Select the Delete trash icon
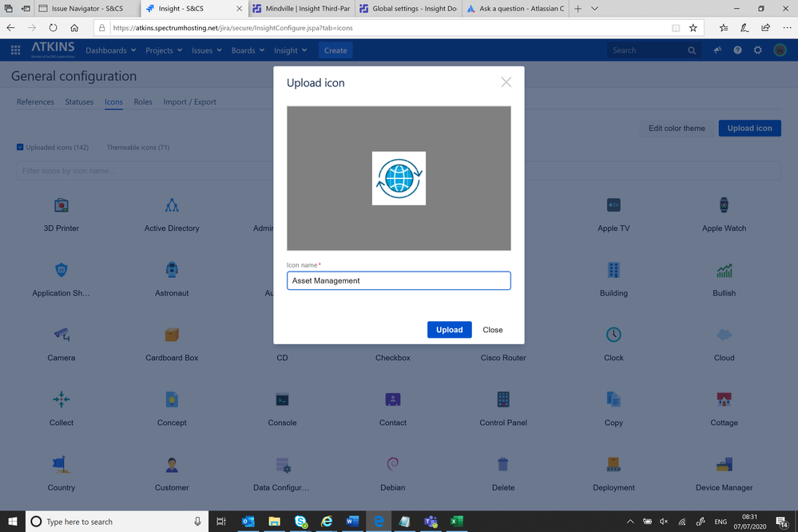The width and height of the screenshot is (798, 532). coord(502,464)
